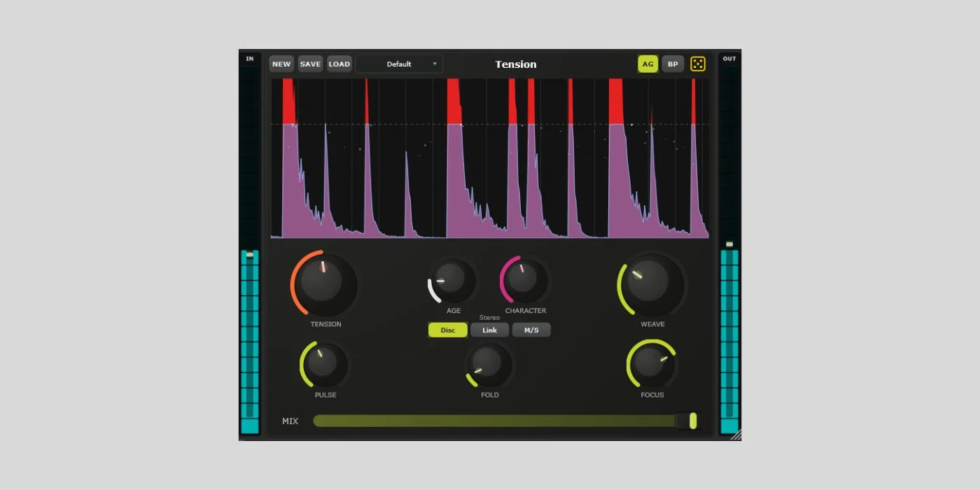Screen dimensions: 980x490
Task: Switch stereo processing to M/S
Action: point(531,330)
